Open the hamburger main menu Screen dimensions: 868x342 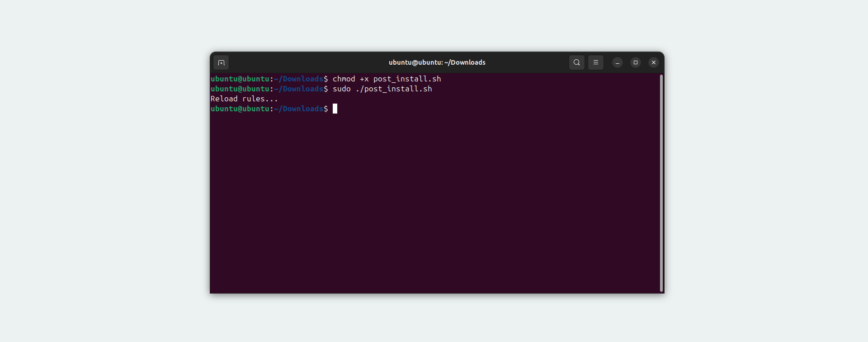point(595,62)
